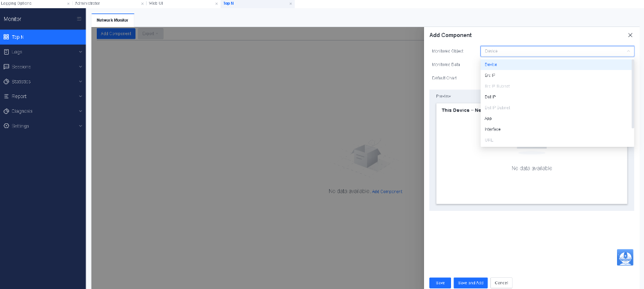Click Save and Add button

pos(470,283)
